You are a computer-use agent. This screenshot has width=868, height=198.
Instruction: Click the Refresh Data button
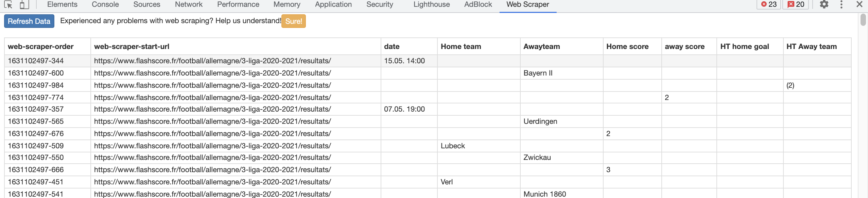[29, 21]
